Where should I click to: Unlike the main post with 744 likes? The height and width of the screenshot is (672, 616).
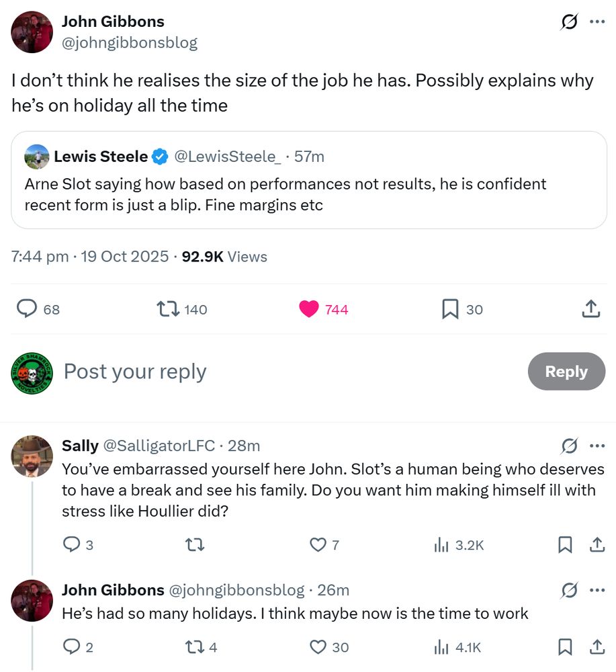pyautogui.click(x=309, y=309)
